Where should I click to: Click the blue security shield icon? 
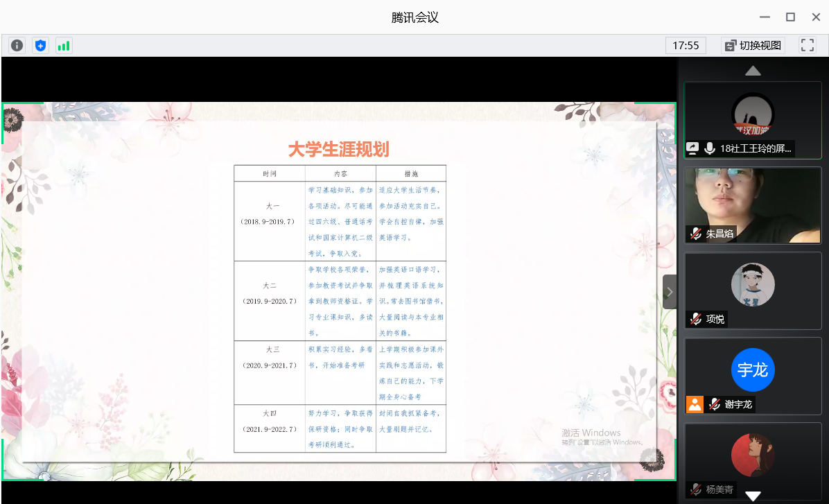pos(40,46)
